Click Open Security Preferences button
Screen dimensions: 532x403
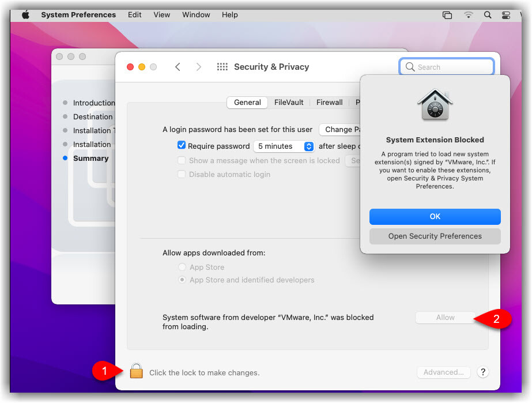point(435,236)
